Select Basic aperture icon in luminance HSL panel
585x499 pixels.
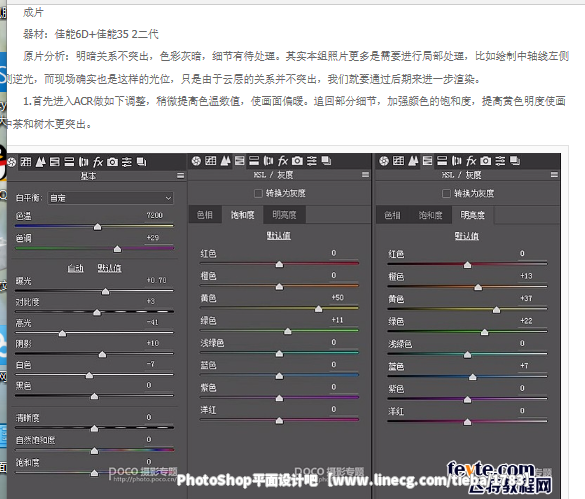coord(384,161)
